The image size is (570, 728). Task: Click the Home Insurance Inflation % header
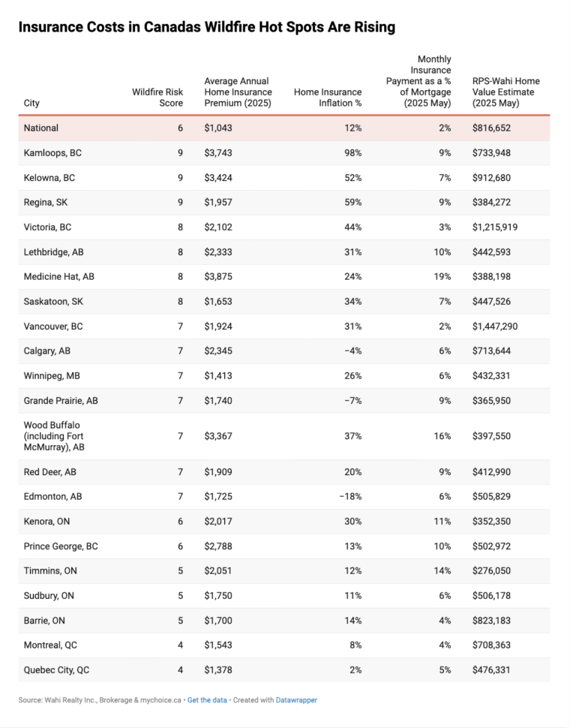[x=328, y=98]
